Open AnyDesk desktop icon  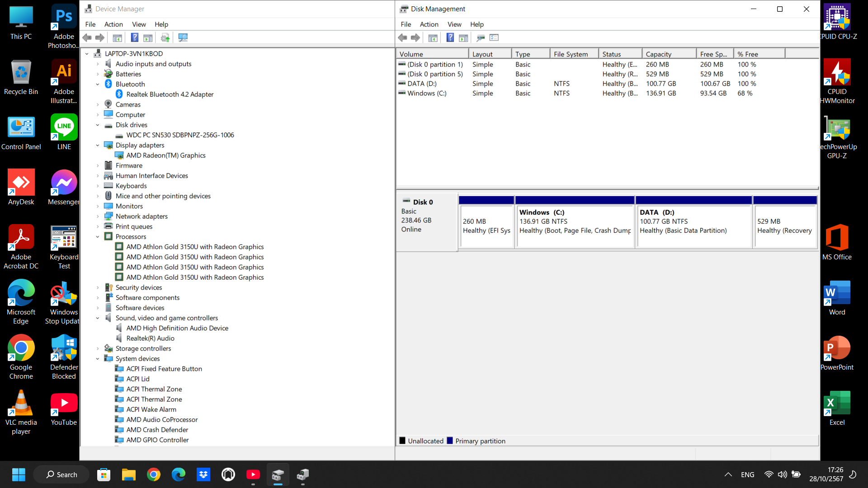click(21, 187)
